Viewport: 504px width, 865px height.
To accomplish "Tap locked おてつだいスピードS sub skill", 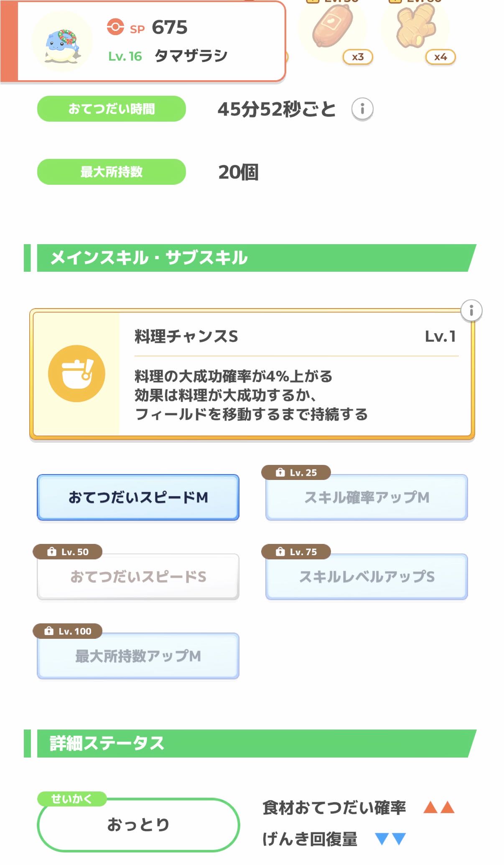I will pyautogui.click(x=138, y=577).
